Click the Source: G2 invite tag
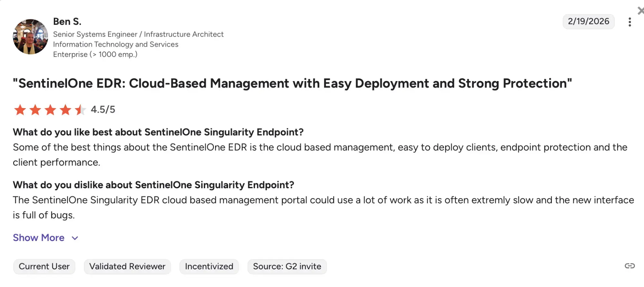The image size is (644, 287). [x=287, y=266]
